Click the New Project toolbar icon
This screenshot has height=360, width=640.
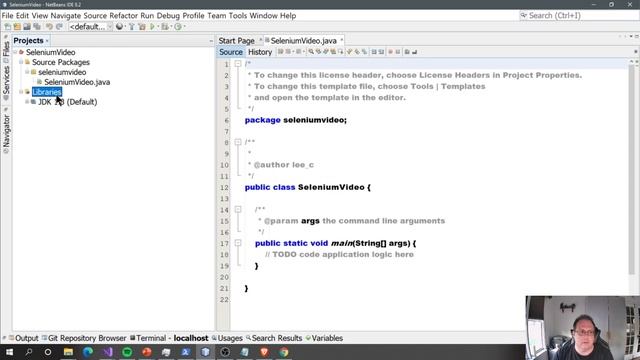tap(17, 27)
